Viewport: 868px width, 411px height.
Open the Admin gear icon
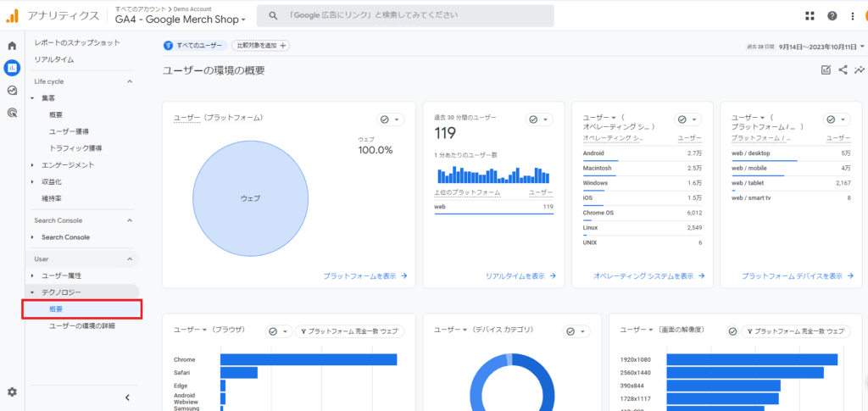(x=12, y=392)
